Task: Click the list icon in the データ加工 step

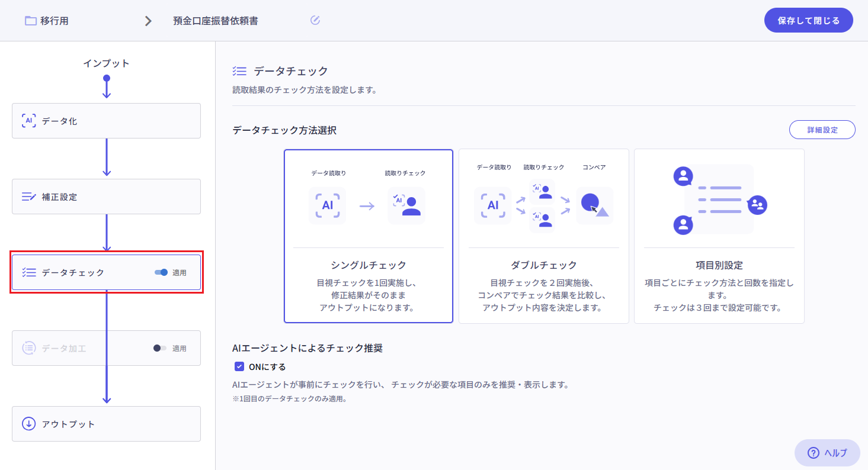Action: (28, 348)
